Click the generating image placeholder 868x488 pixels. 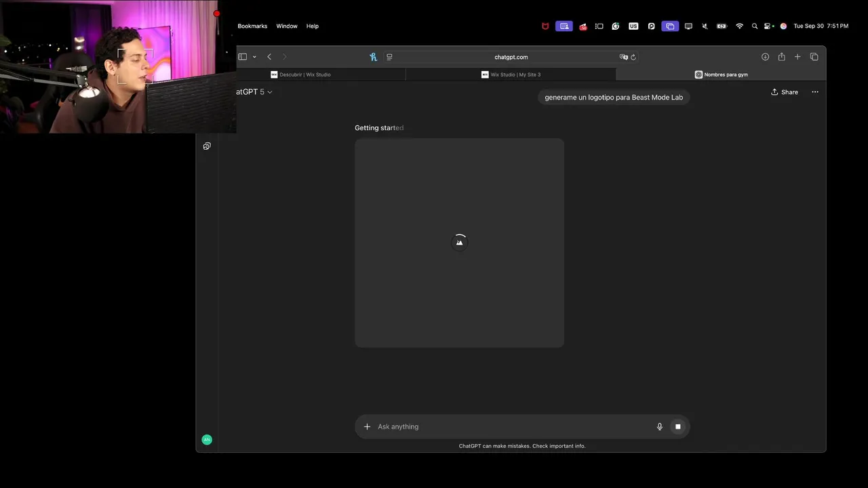[459, 243]
